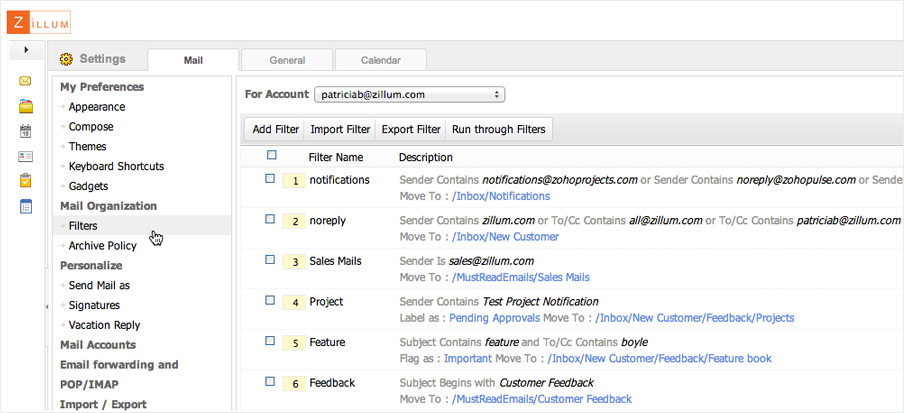Click the Zillum logo
Image resolution: width=904 pixels, height=413 pixels.
pos(39,21)
